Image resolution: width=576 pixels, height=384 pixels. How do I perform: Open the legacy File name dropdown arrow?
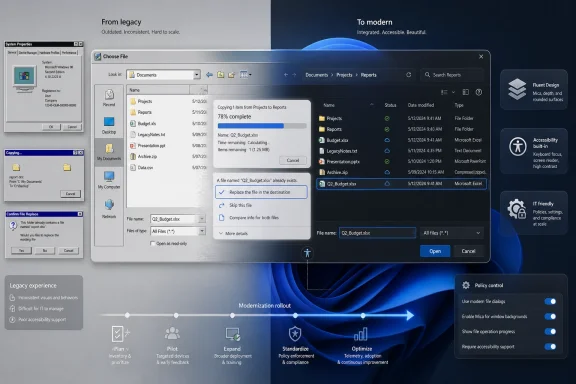click(202, 219)
